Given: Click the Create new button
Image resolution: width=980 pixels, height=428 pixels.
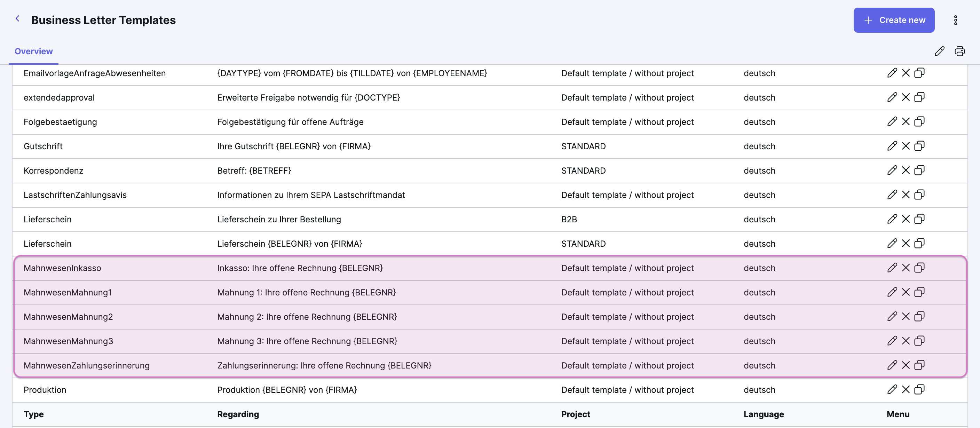Looking at the screenshot, I should coord(894,20).
